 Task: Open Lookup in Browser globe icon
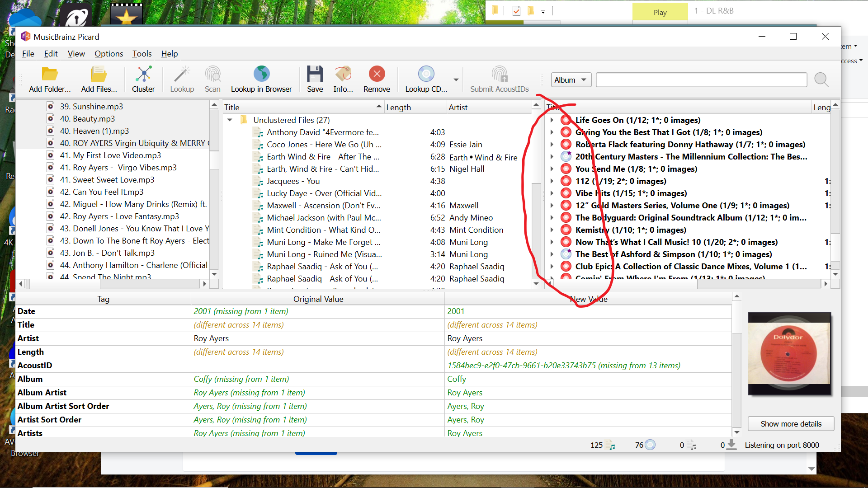pyautogui.click(x=261, y=74)
